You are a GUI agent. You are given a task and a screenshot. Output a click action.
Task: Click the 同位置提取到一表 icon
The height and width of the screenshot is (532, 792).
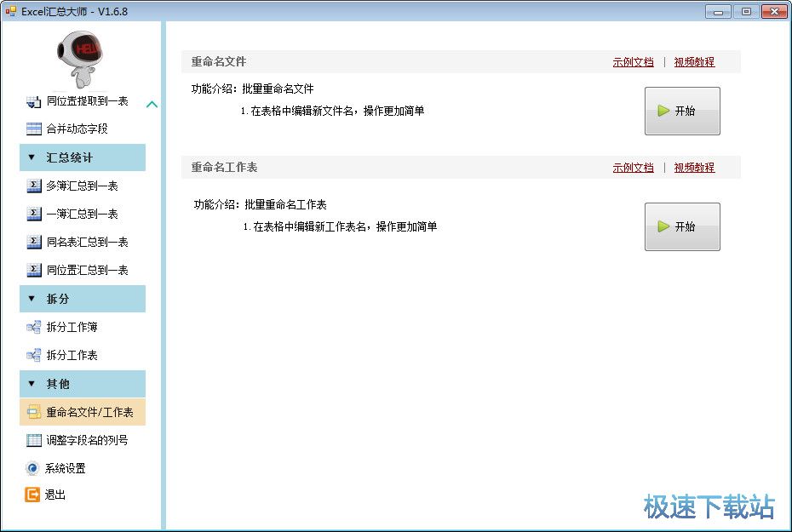coord(33,101)
